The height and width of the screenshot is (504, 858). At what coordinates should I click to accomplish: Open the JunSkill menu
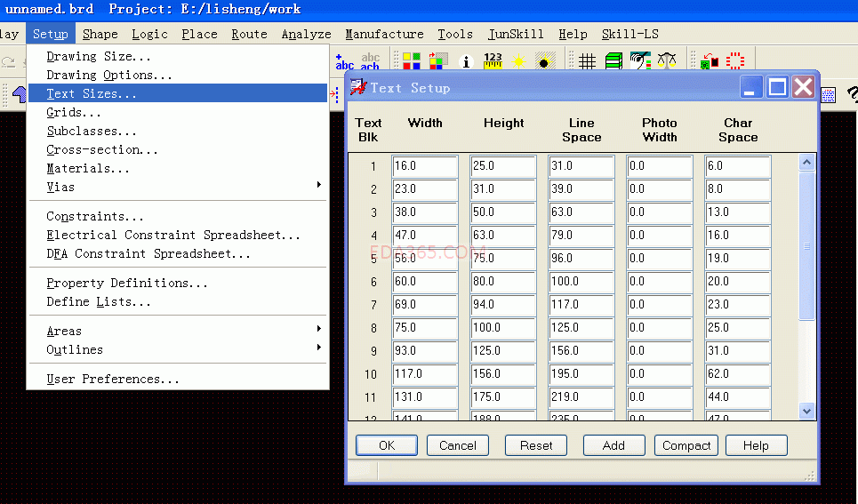click(x=516, y=34)
